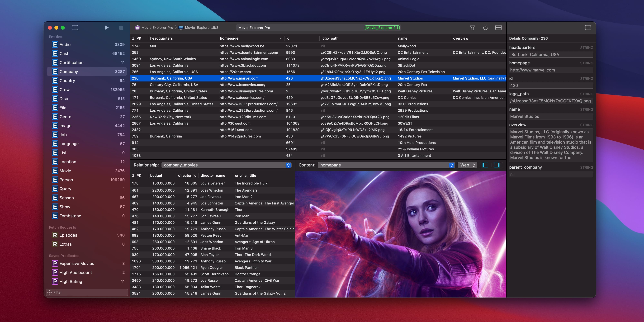644x322 pixels.
Task: Open the Content homepage dropdown
Action: [x=386, y=165]
